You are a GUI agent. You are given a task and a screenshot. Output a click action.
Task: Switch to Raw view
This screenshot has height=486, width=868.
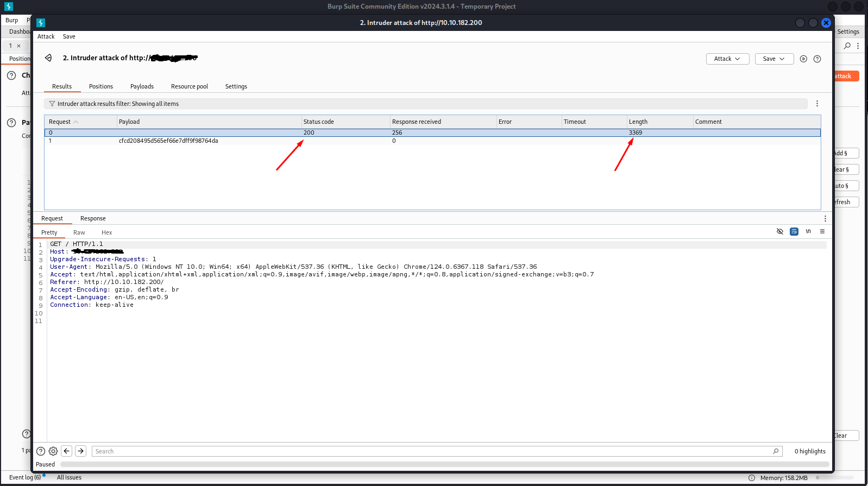click(x=79, y=232)
